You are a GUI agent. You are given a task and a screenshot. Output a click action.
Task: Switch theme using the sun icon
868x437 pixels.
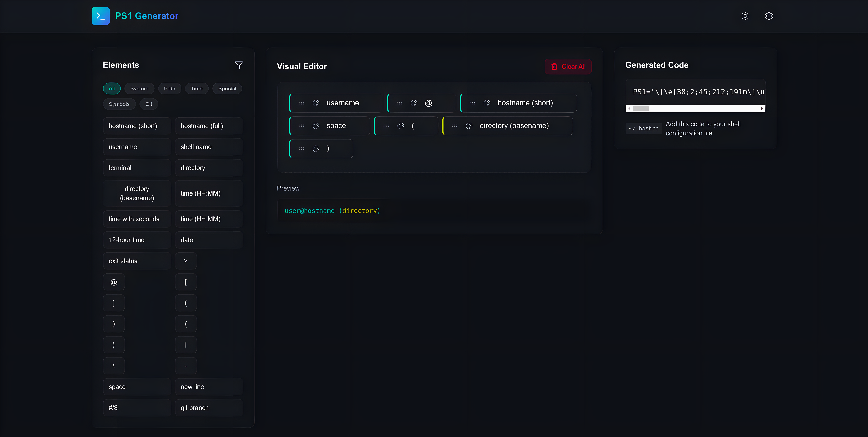[745, 16]
